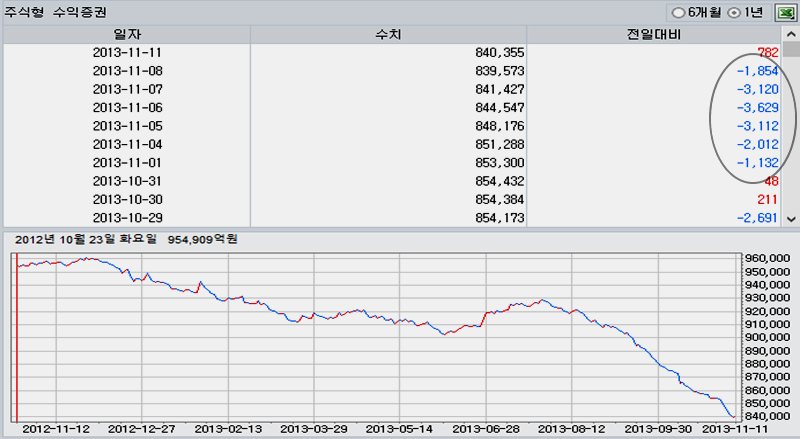Select the 2013-10-31 row date
This screenshot has height=439, width=802.
[127, 181]
